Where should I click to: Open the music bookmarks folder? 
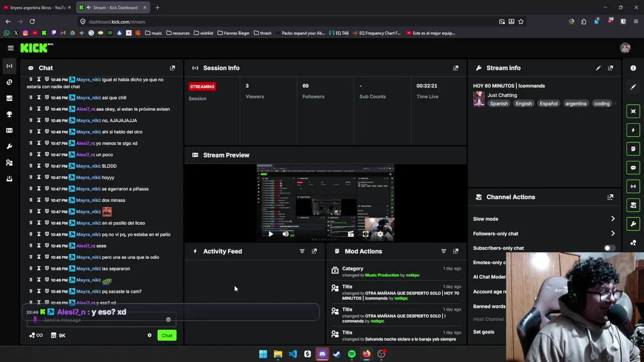coord(153,33)
